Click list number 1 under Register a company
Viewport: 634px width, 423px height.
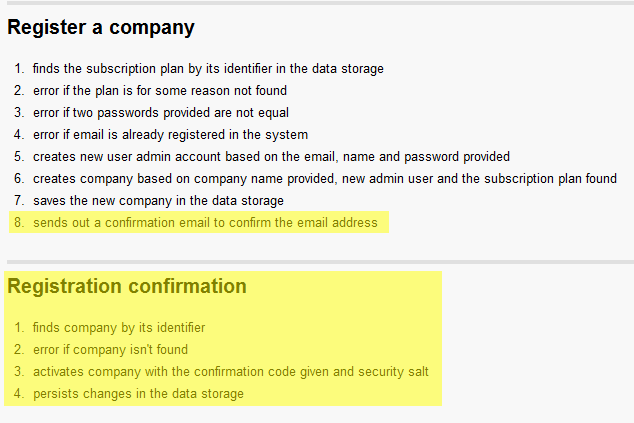pos(19,69)
